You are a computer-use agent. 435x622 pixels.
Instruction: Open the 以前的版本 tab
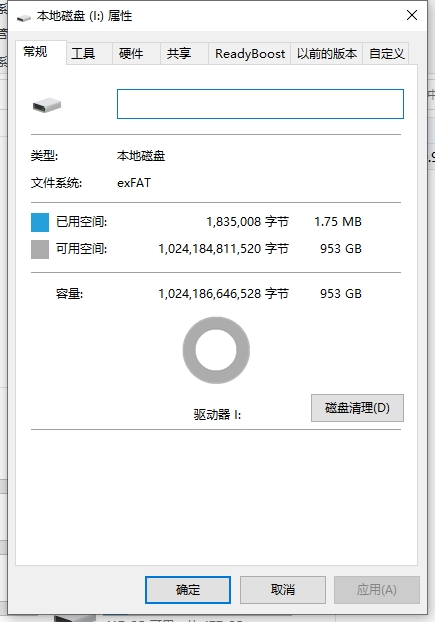[327, 54]
